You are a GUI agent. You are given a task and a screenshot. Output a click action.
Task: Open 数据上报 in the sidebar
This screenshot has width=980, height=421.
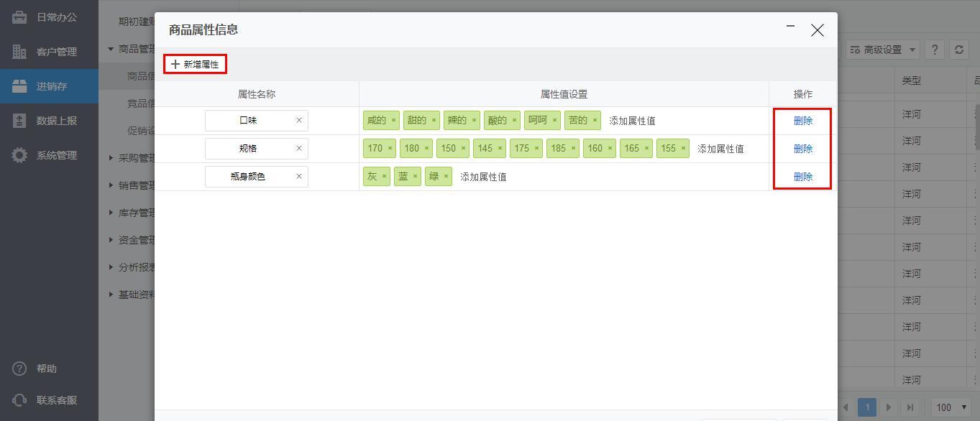56,121
